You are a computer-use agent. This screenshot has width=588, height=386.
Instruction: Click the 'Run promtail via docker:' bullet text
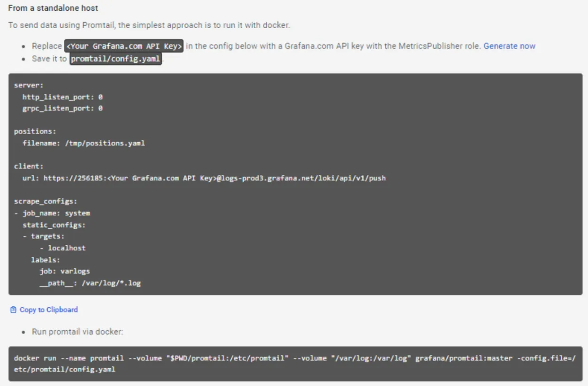click(77, 332)
